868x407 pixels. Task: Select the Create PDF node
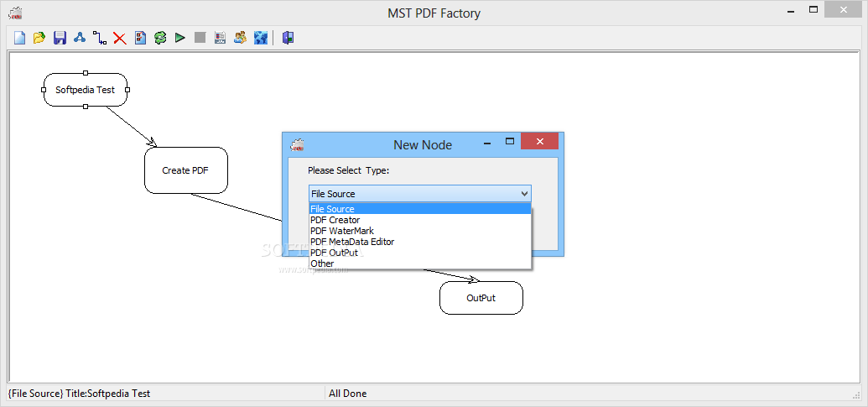[x=186, y=170]
